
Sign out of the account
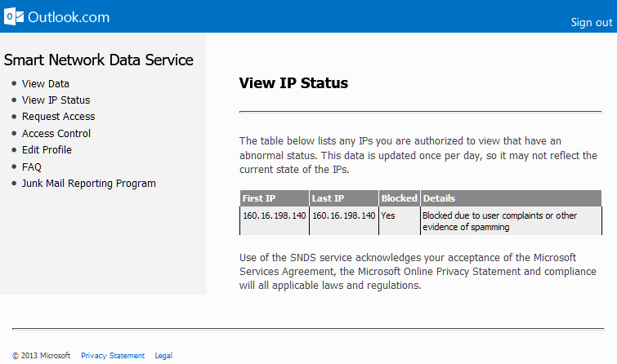(x=591, y=22)
